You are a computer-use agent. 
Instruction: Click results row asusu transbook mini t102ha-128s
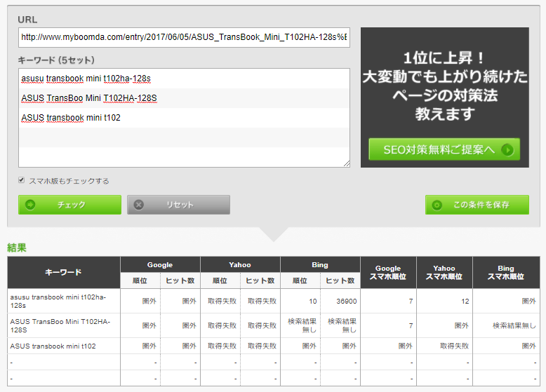click(273, 302)
